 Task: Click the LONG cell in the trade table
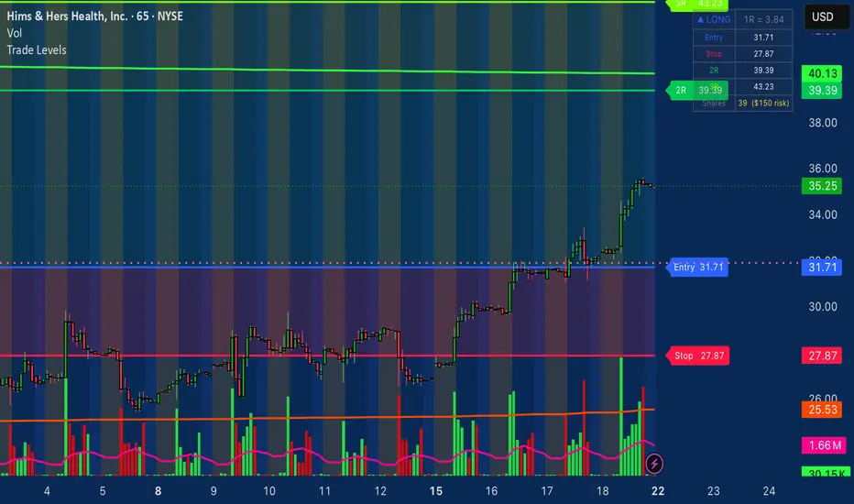coord(714,19)
